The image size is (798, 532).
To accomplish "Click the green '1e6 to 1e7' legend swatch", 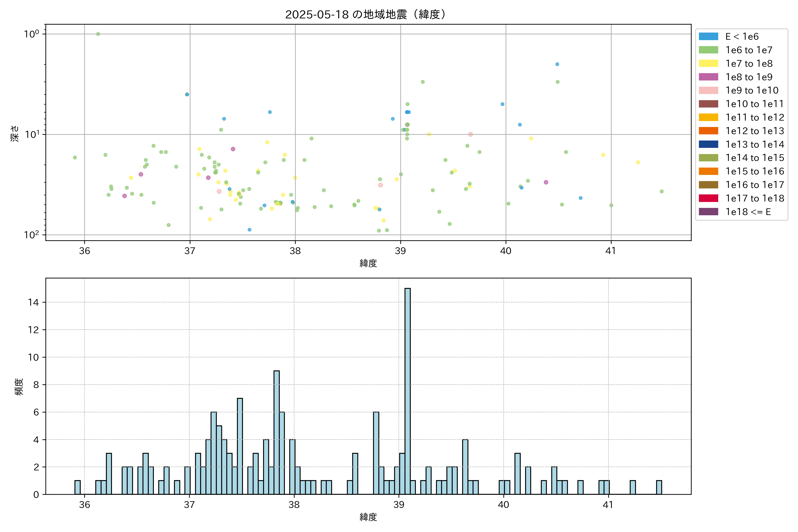I will (x=708, y=50).
